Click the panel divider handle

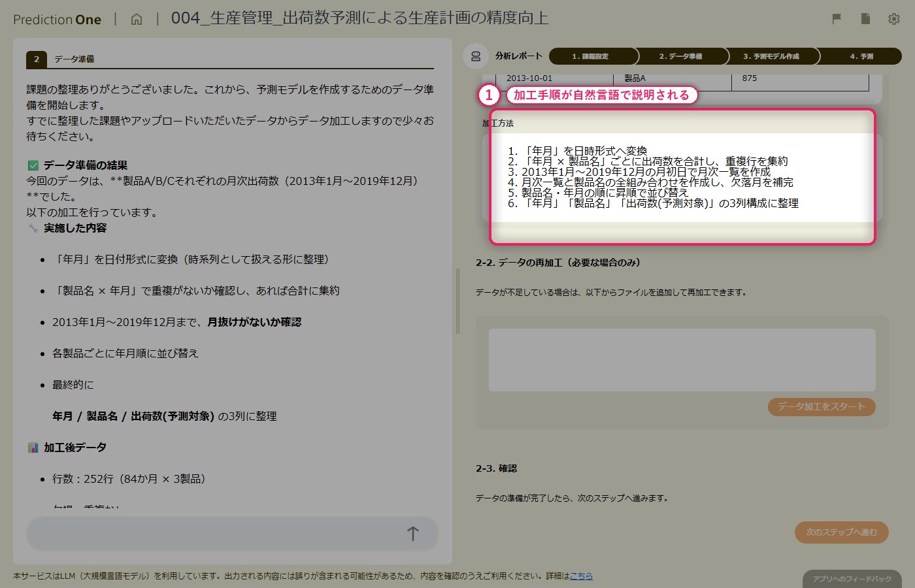pyautogui.click(x=457, y=301)
